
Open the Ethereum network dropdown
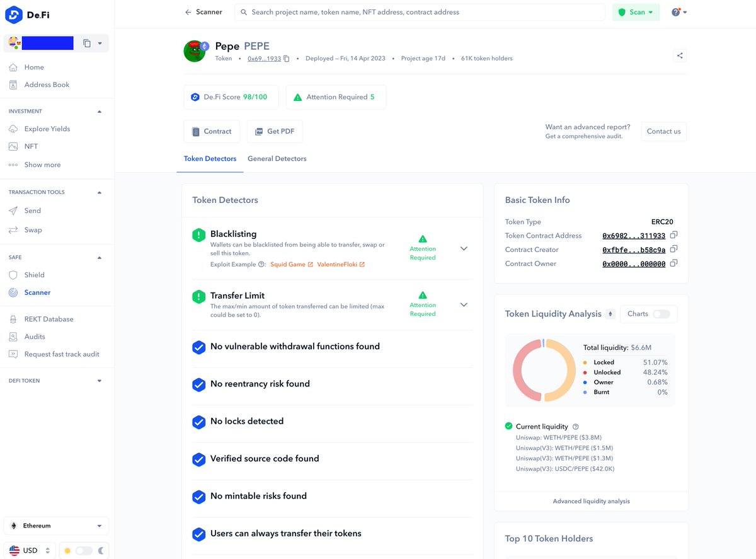pyautogui.click(x=57, y=526)
